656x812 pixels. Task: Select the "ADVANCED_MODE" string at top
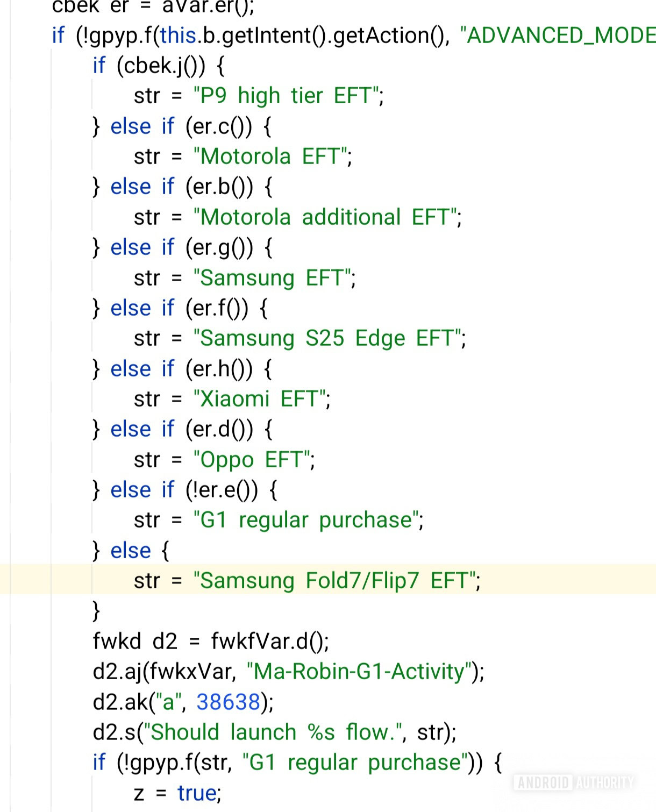coord(559,35)
